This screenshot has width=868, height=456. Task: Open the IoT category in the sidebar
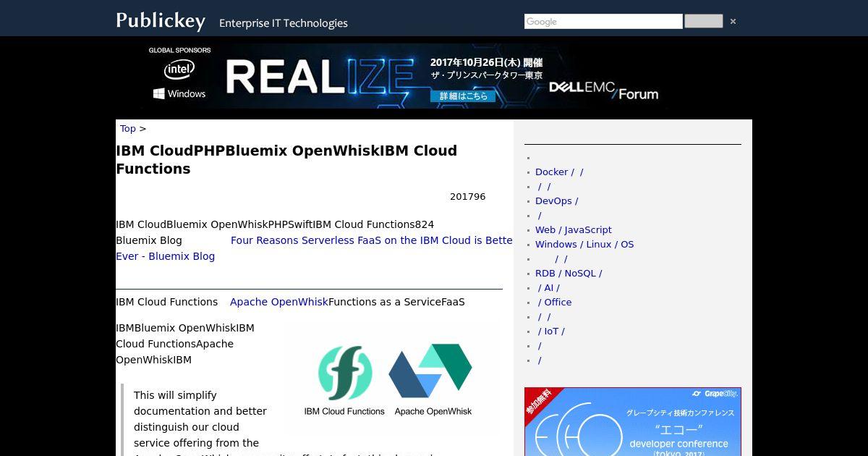point(551,332)
